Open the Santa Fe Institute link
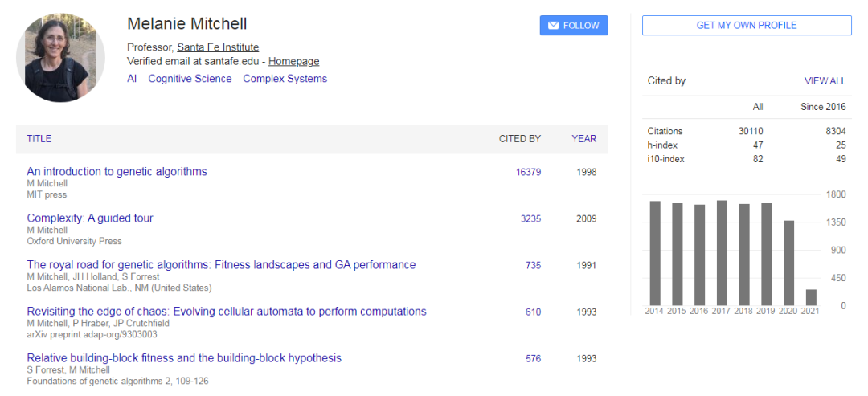The image size is (868, 396). pyautogui.click(x=218, y=47)
